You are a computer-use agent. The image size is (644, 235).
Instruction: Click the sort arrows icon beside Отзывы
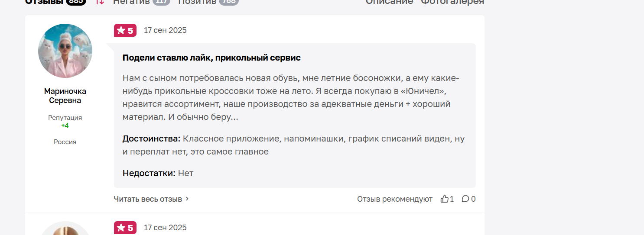click(x=100, y=2)
